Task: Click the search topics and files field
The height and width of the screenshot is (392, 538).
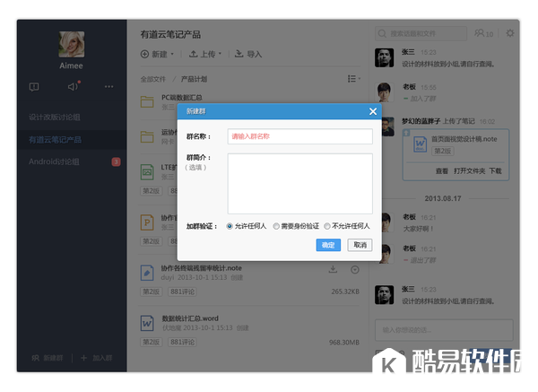Action: 421,34
